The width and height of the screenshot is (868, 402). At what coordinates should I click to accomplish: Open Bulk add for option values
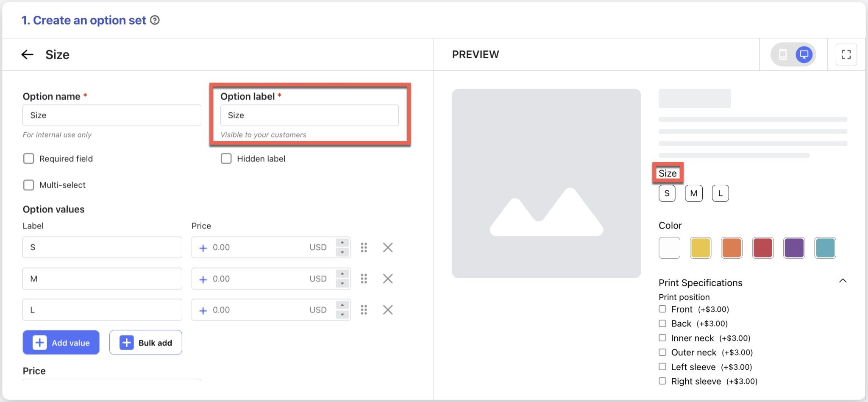pyautogui.click(x=145, y=342)
